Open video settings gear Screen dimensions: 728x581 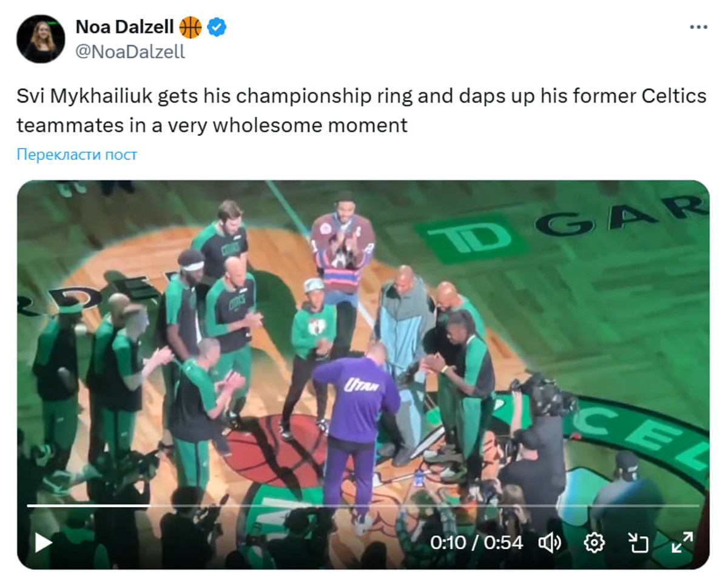click(594, 542)
